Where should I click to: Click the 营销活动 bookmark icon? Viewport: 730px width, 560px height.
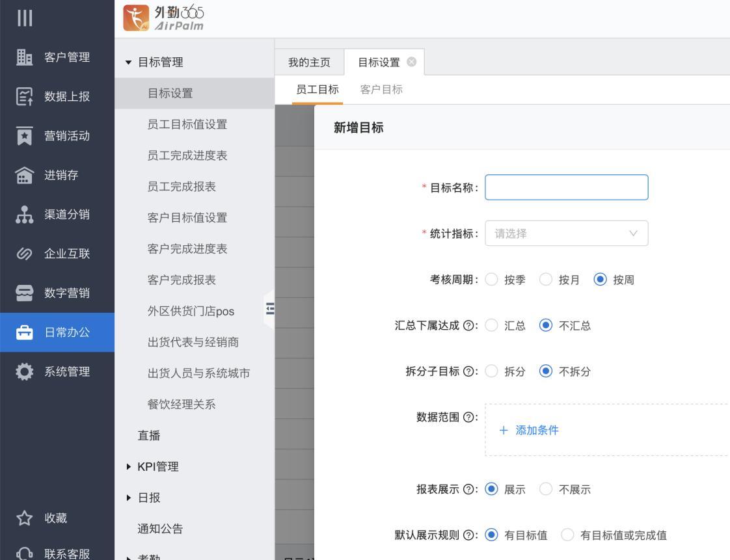(24, 136)
